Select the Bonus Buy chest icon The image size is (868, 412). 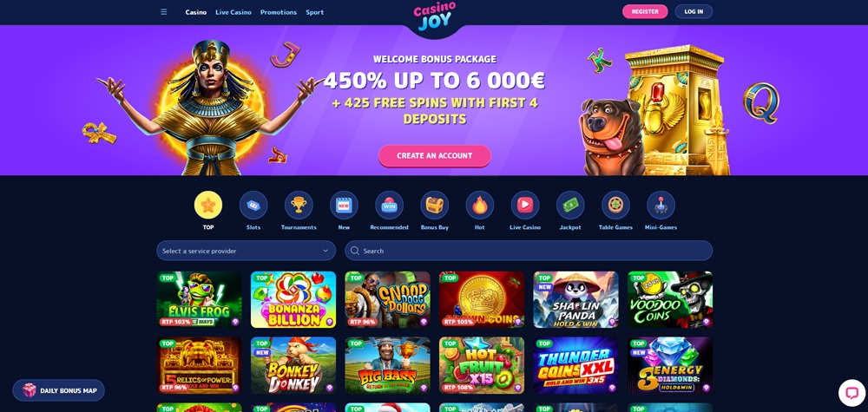[x=435, y=206]
